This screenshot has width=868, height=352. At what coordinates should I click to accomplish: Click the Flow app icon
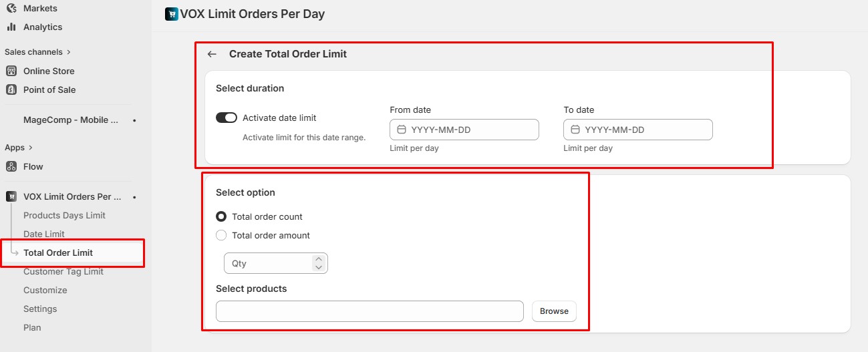(x=11, y=166)
